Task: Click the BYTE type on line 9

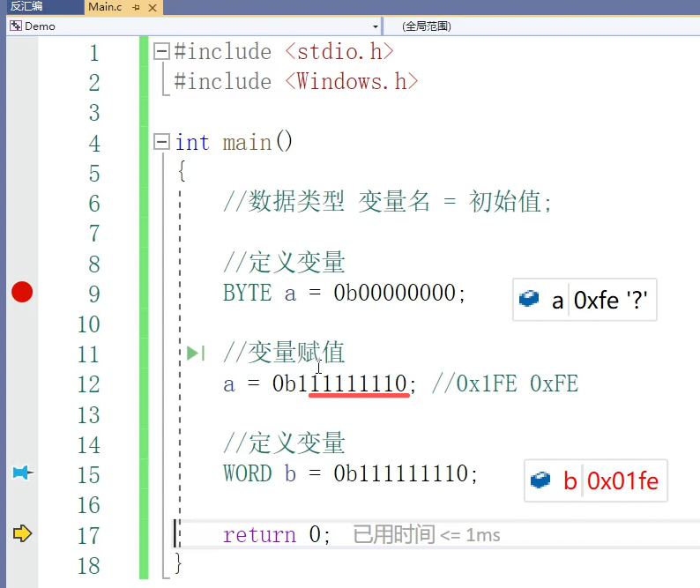Action: [247, 294]
